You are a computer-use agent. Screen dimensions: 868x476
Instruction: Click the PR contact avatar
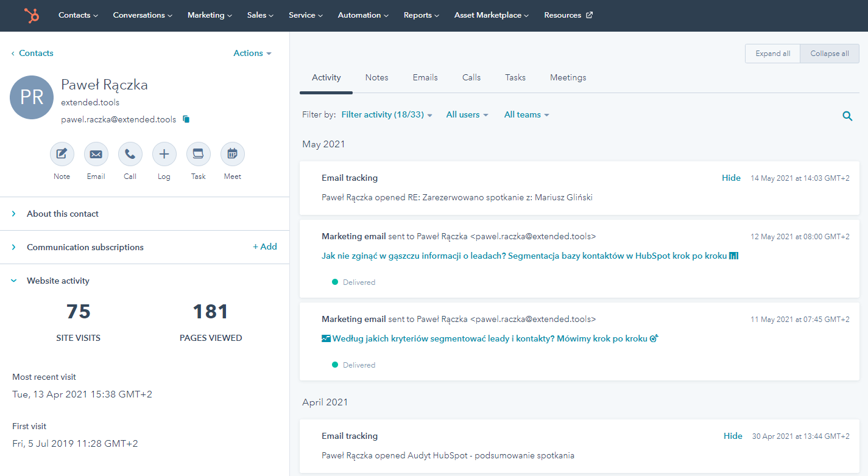click(32, 97)
